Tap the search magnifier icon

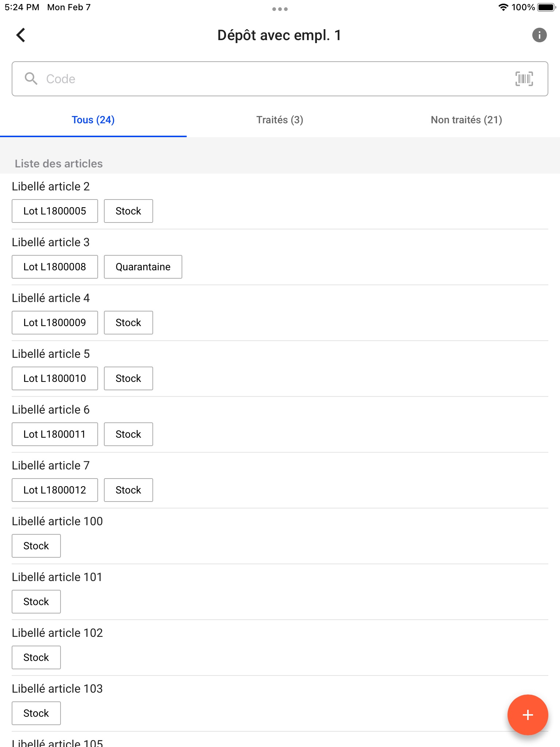tap(31, 79)
